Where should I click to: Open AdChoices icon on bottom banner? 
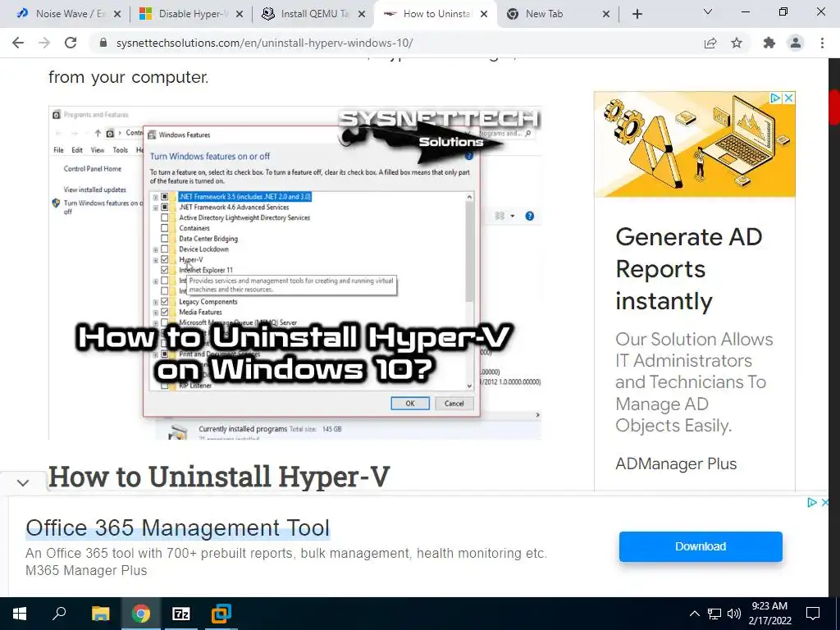[812, 503]
